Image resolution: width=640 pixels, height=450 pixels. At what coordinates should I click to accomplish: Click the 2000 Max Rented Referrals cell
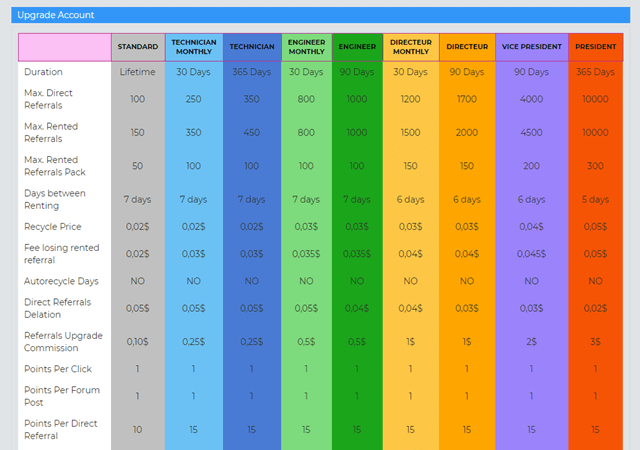click(467, 133)
